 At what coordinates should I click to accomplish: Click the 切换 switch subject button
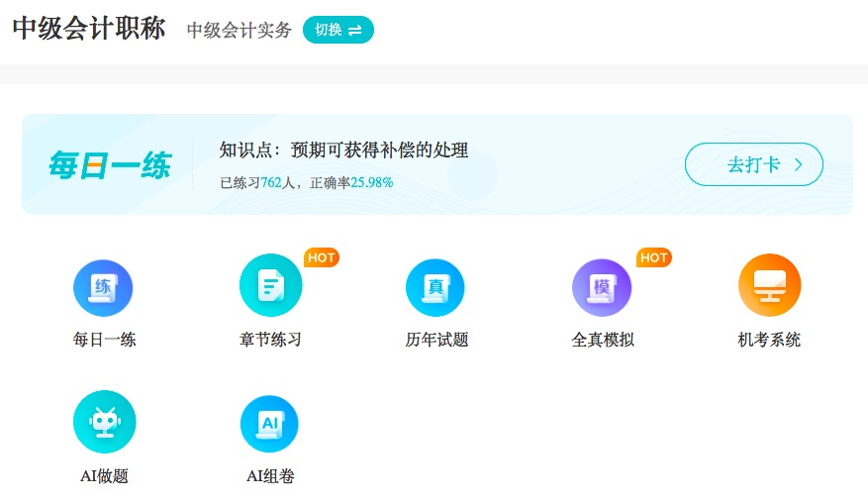338,30
